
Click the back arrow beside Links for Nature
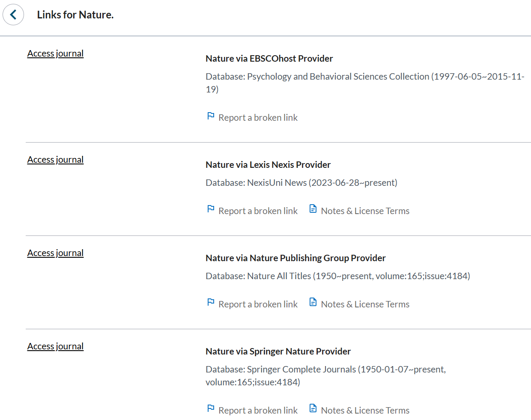[x=13, y=15]
